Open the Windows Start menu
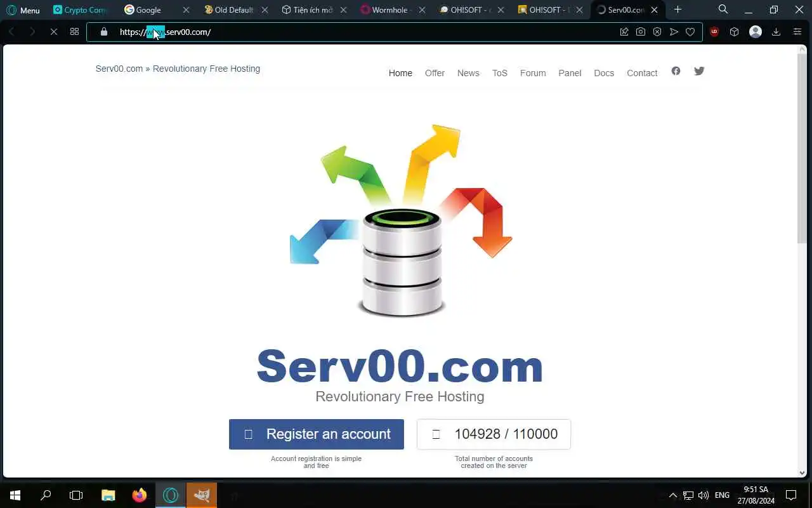Screen dimensions: 812x508 coord(15,495)
